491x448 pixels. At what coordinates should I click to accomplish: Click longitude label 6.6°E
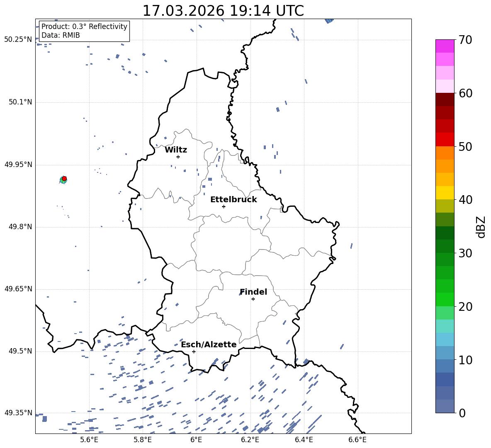(x=357, y=440)
